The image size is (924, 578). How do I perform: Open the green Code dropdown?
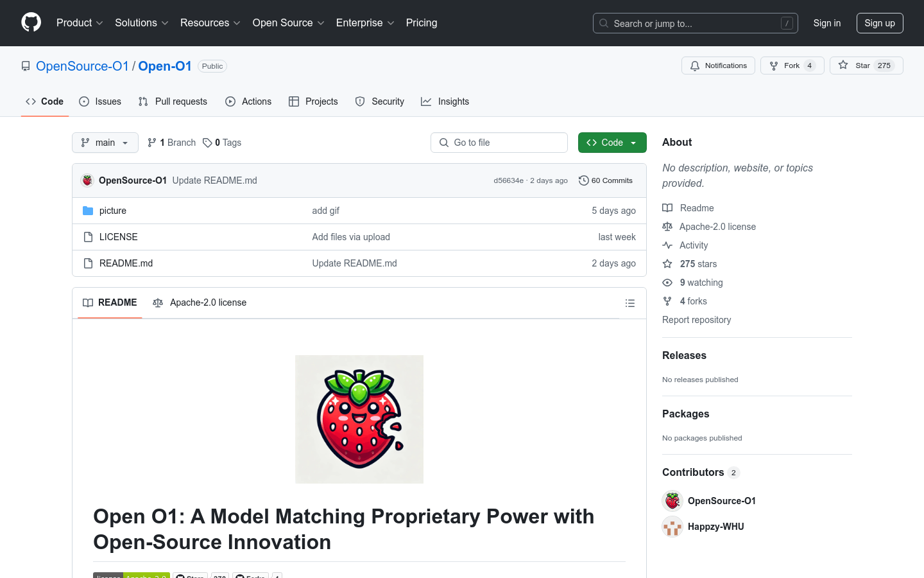coord(612,143)
